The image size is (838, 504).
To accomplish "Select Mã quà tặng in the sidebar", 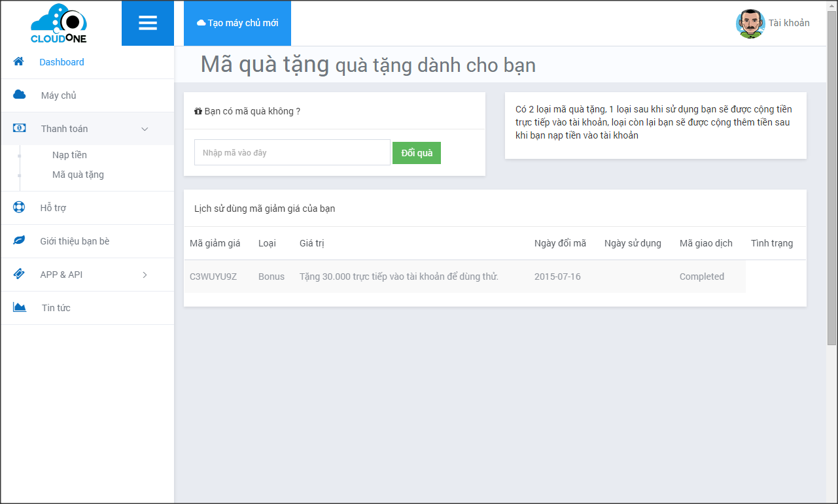I will 78,175.
